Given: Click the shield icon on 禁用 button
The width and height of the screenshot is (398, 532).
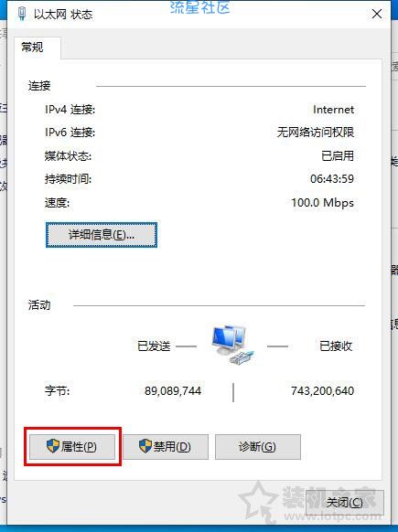Looking at the screenshot, I should (145, 445).
